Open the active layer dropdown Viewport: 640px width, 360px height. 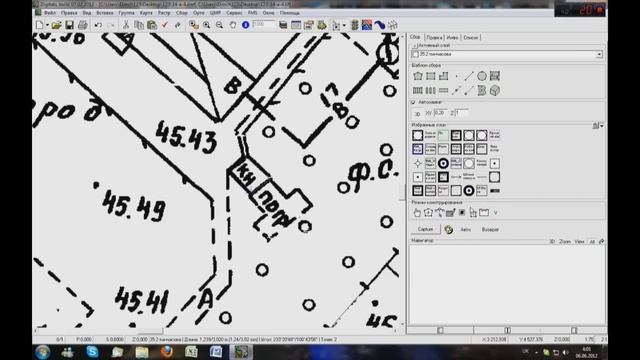[x=599, y=54]
